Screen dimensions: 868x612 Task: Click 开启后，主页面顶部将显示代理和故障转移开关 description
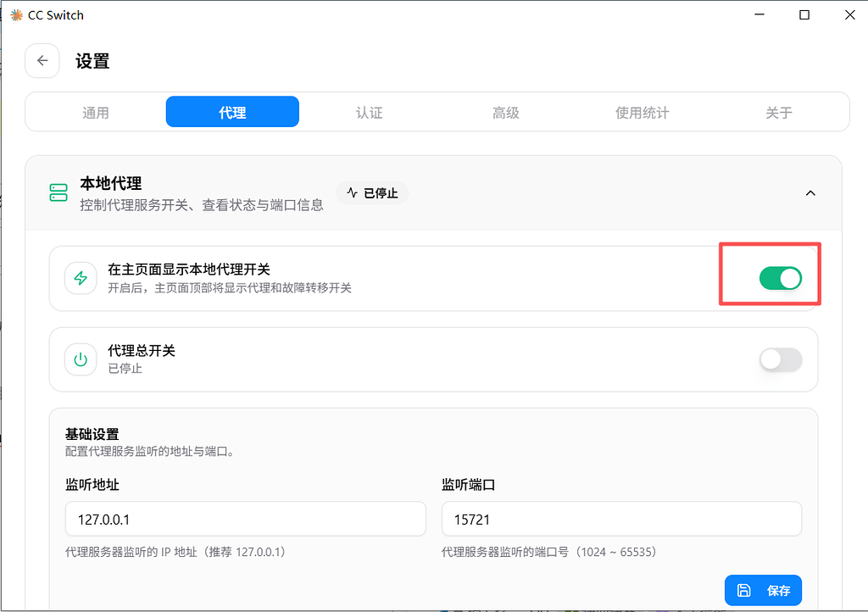point(230,287)
